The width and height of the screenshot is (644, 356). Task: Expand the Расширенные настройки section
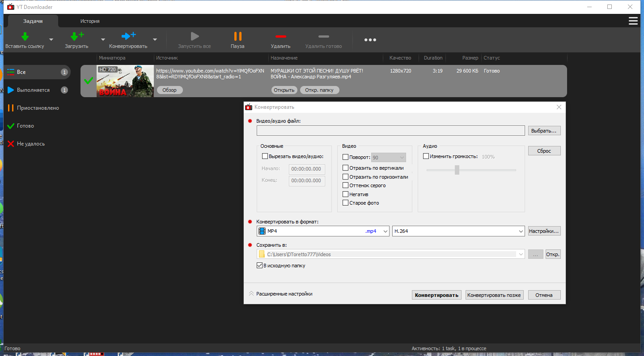(280, 294)
